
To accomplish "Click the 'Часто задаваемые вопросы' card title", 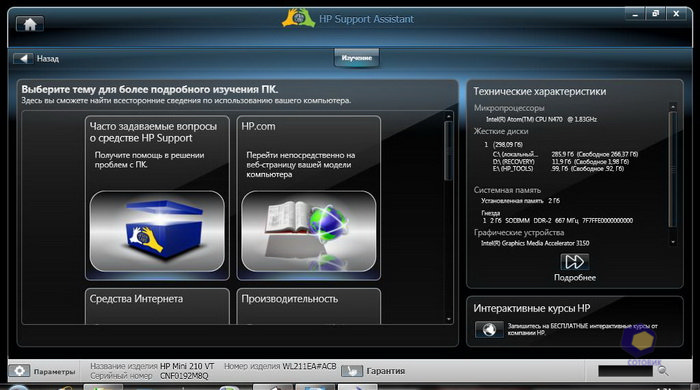I will (153, 132).
